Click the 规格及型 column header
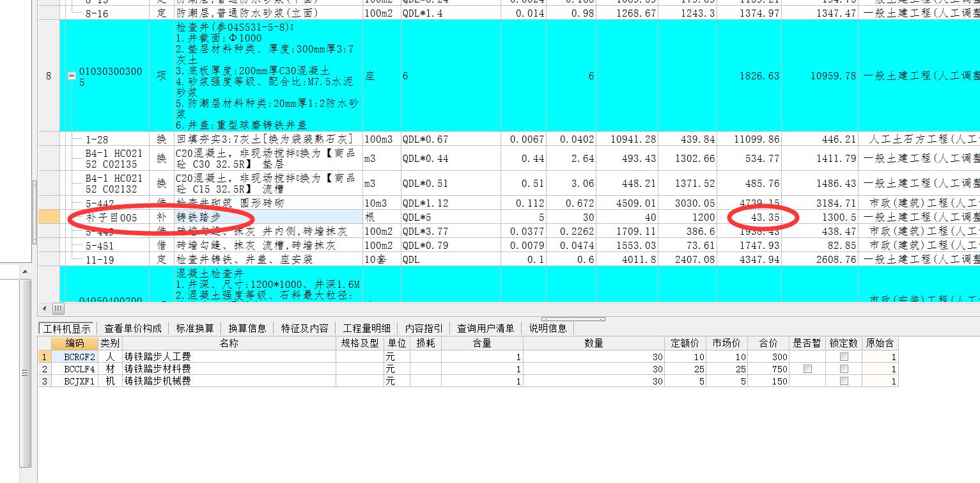Image resolution: width=980 pixels, height=483 pixels. pyautogui.click(x=359, y=344)
